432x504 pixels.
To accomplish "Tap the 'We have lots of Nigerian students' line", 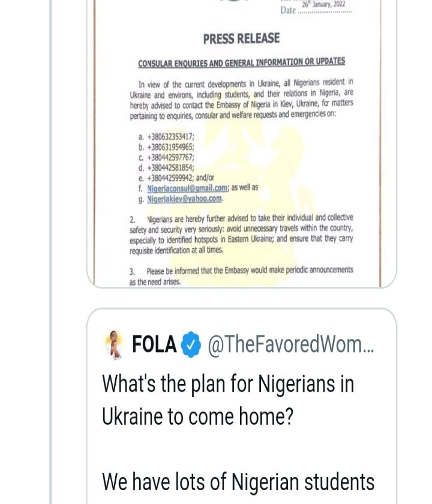I will click(x=238, y=481).
